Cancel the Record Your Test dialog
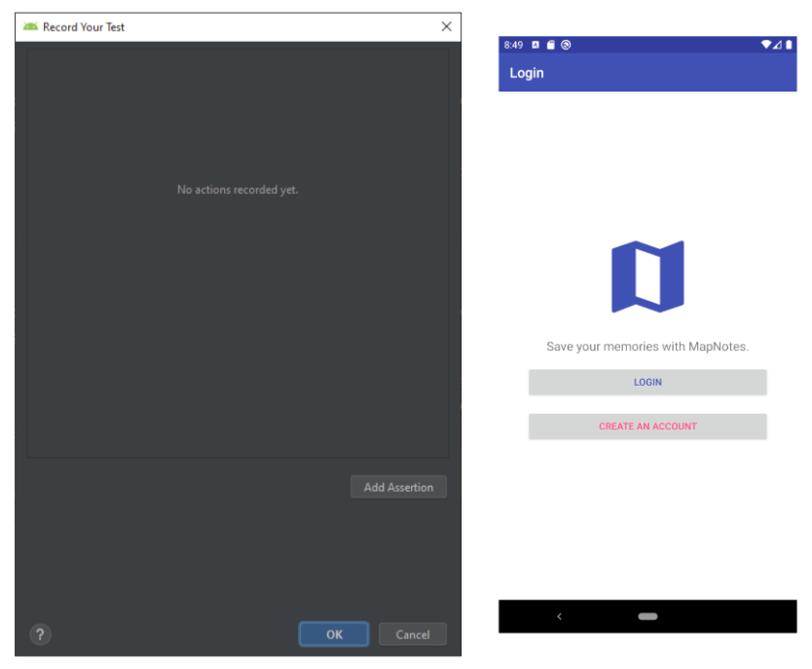 [412, 634]
